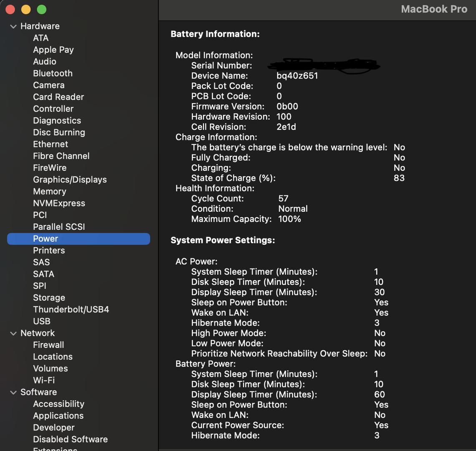This screenshot has width=476, height=451.
Task: Select Audio hardware entry
Action: coord(45,62)
